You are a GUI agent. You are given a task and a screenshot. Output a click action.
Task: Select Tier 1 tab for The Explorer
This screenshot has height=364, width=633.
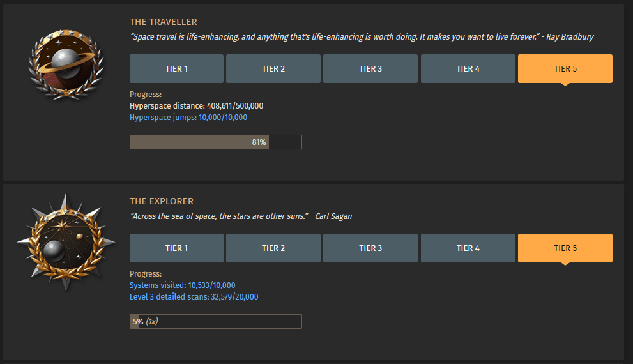click(x=176, y=248)
